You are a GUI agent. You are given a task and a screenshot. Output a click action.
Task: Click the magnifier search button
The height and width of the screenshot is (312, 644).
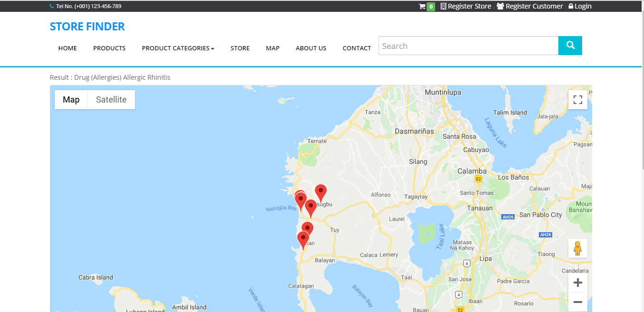[x=570, y=46]
